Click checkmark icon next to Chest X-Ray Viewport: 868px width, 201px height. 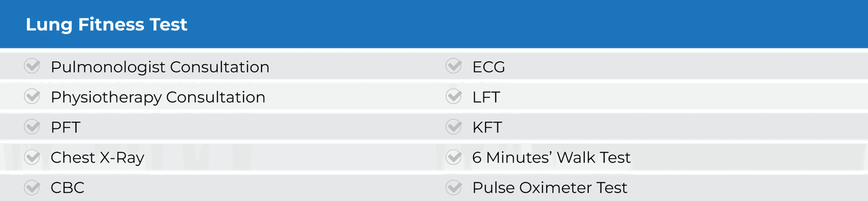pyautogui.click(x=33, y=157)
